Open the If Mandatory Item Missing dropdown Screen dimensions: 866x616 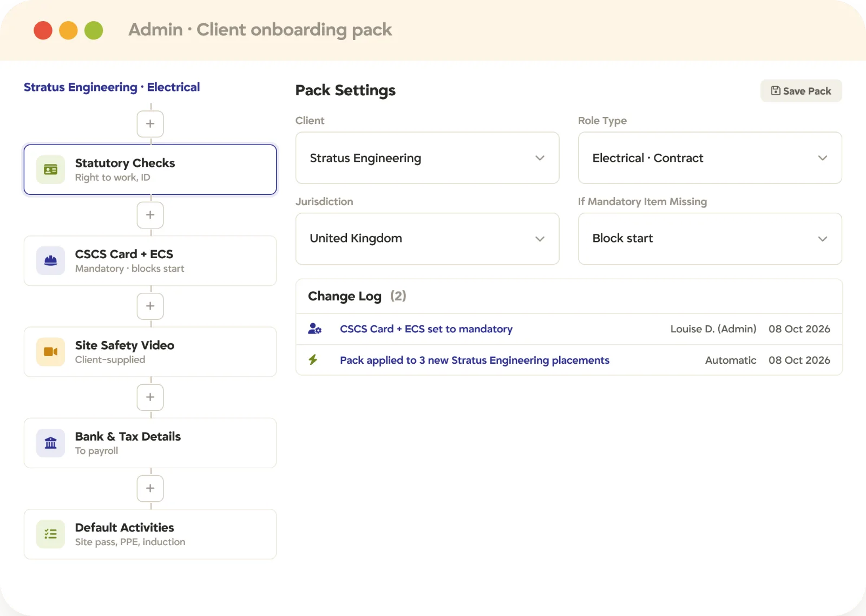tap(710, 239)
